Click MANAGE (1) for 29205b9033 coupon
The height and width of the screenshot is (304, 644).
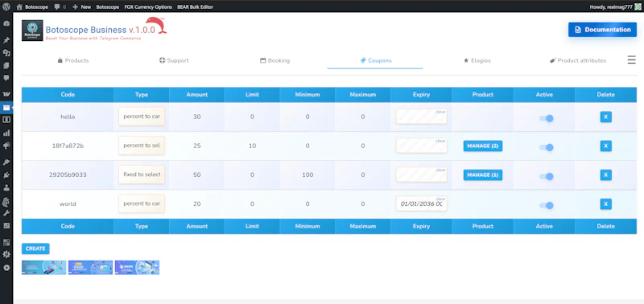pyautogui.click(x=482, y=175)
